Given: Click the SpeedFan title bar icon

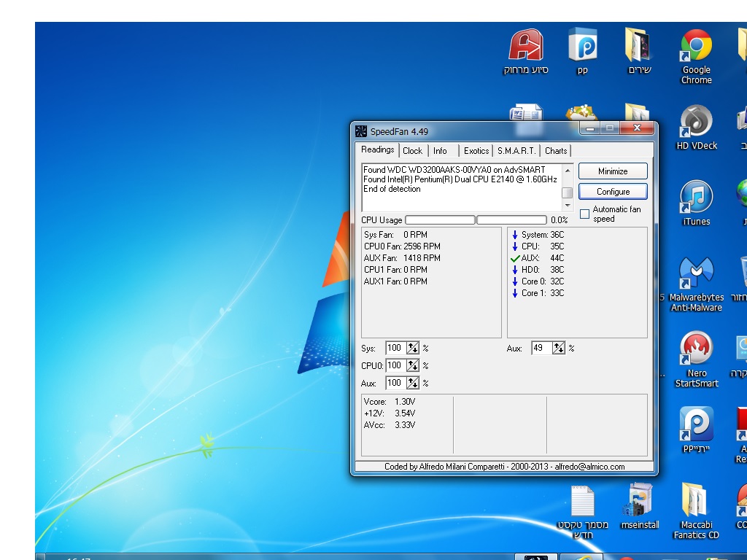Looking at the screenshot, I should pos(361,131).
